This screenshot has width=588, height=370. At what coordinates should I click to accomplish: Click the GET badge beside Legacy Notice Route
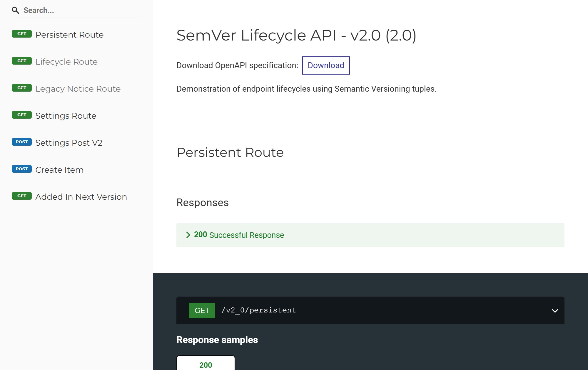(22, 88)
